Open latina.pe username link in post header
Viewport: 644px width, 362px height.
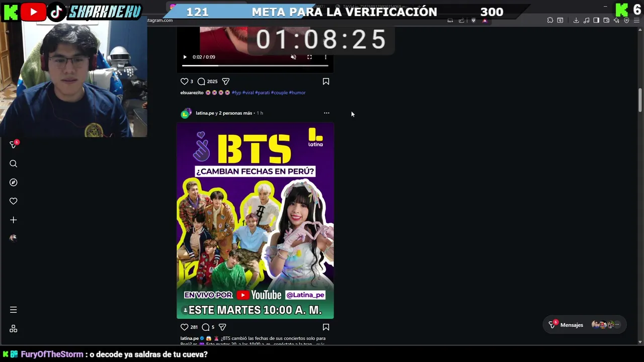[x=205, y=113]
